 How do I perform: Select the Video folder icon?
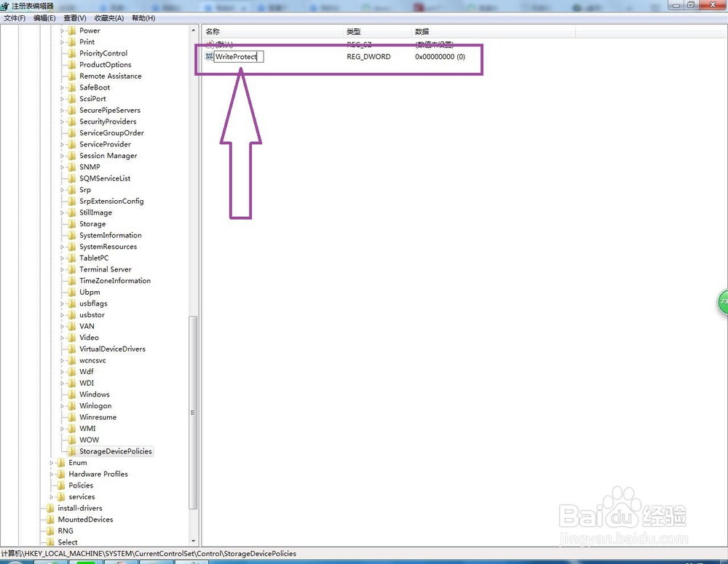[72, 338]
